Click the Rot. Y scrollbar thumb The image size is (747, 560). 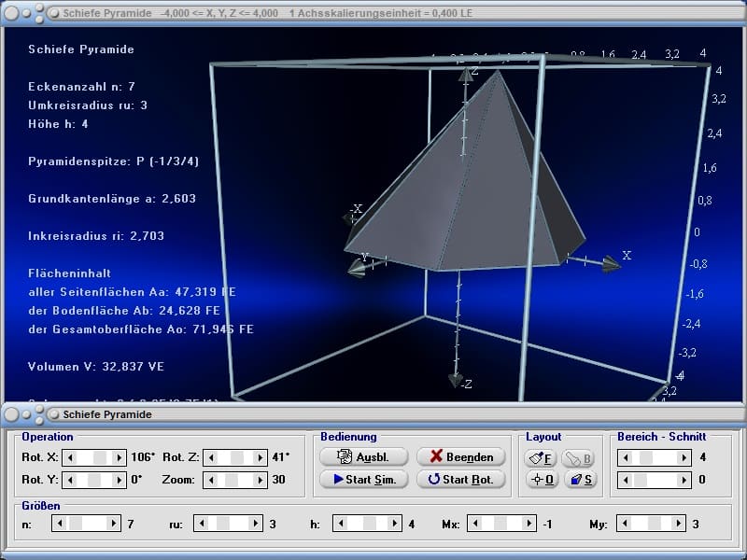pos(94,480)
